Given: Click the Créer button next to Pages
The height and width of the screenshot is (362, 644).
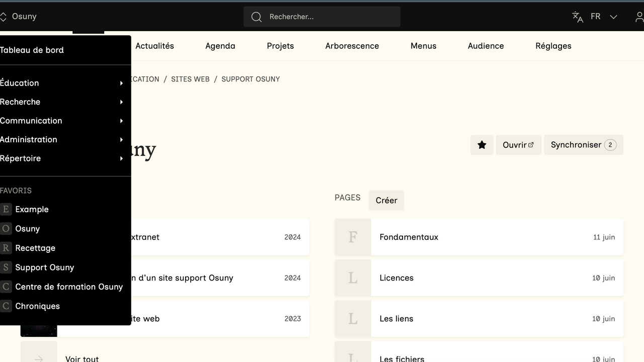Looking at the screenshot, I should pyautogui.click(x=386, y=200).
